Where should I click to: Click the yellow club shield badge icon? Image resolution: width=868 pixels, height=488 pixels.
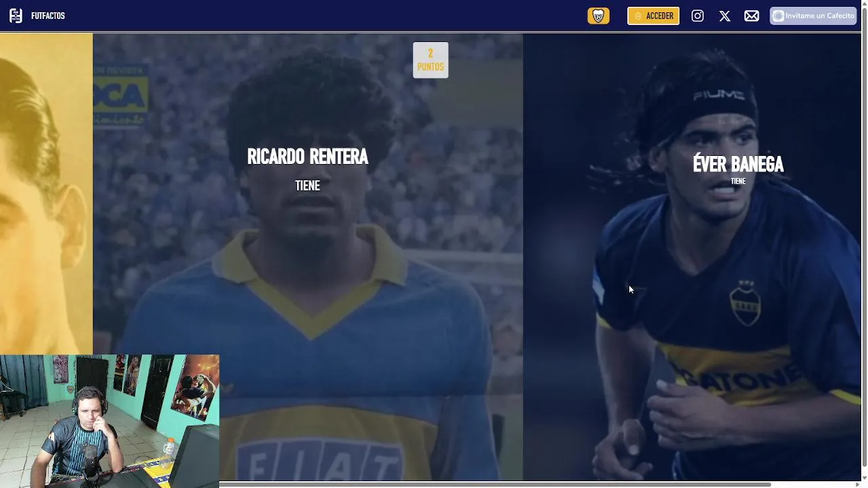598,16
